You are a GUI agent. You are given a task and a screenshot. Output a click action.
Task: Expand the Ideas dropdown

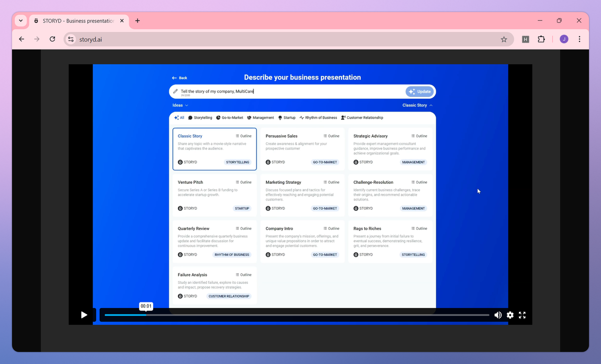coord(180,106)
